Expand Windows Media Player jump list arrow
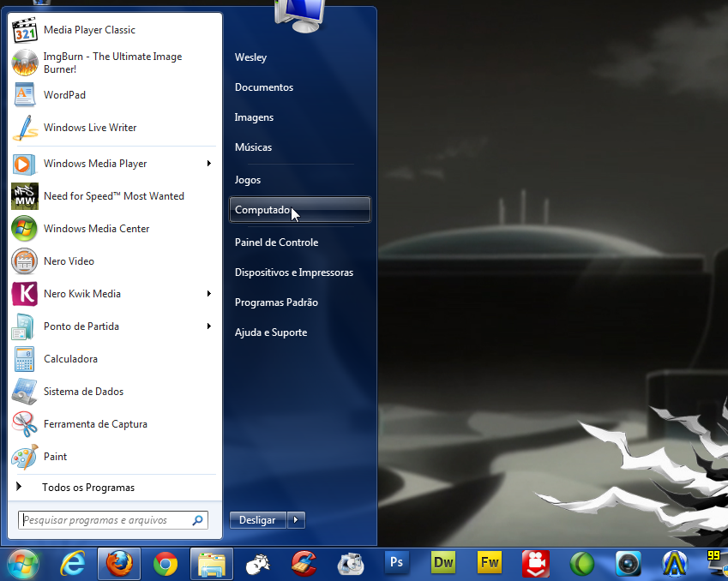The width and height of the screenshot is (728, 581). pos(208,164)
